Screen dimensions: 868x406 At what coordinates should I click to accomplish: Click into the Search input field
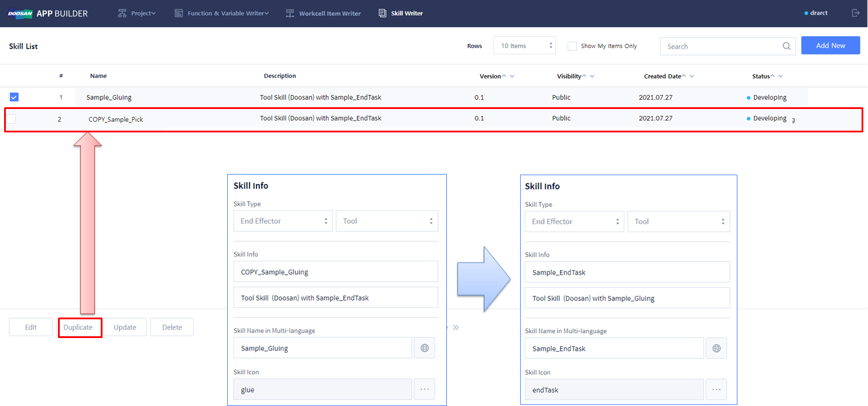720,46
